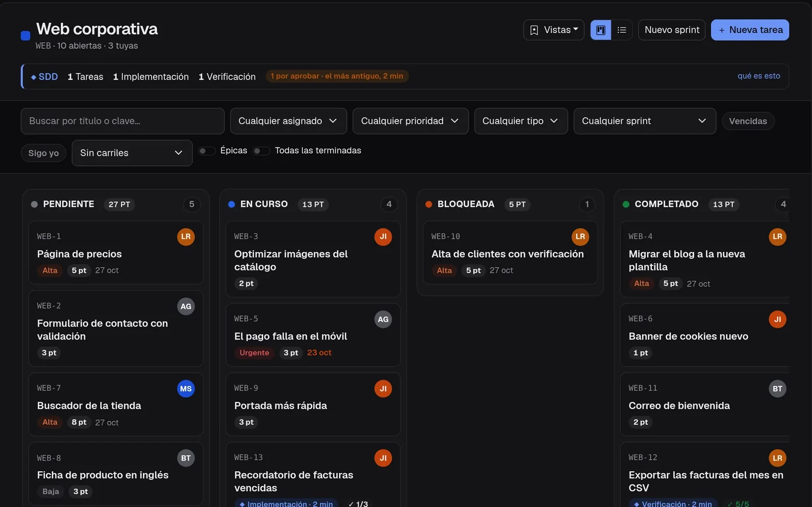Image resolution: width=812 pixels, height=507 pixels.
Task: Click the BT avatar on WEB-11 card
Action: pos(777,389)
